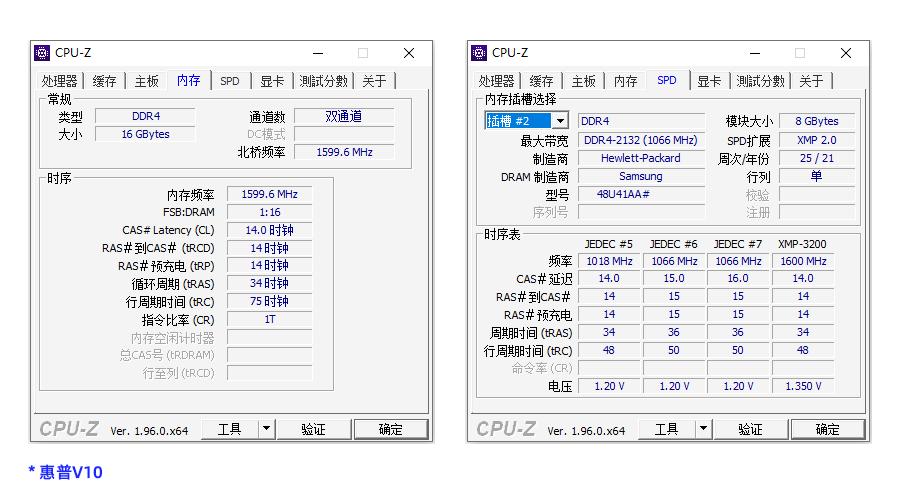Click the CPU-Z app icon in right window title bar

[x=479, y=53]
